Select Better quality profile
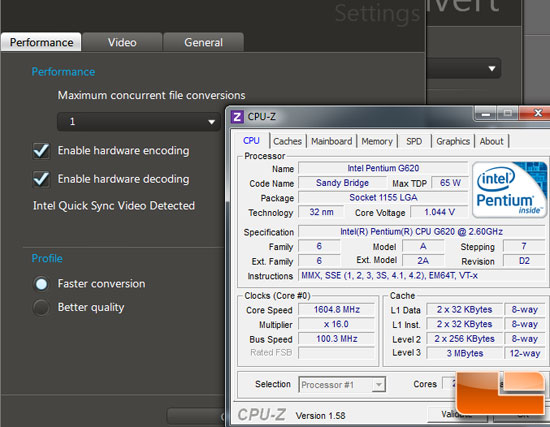The image size is (550, 427). [x=41, y=307]
